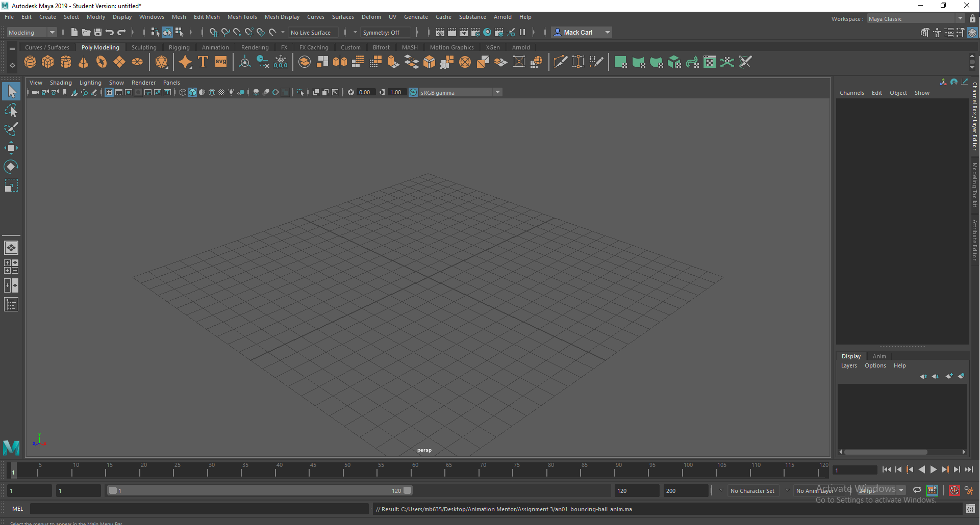This screenshot has height=525, width=980.
Task: Enable snap to grid on the status line
Action: [x=214, y=32]
